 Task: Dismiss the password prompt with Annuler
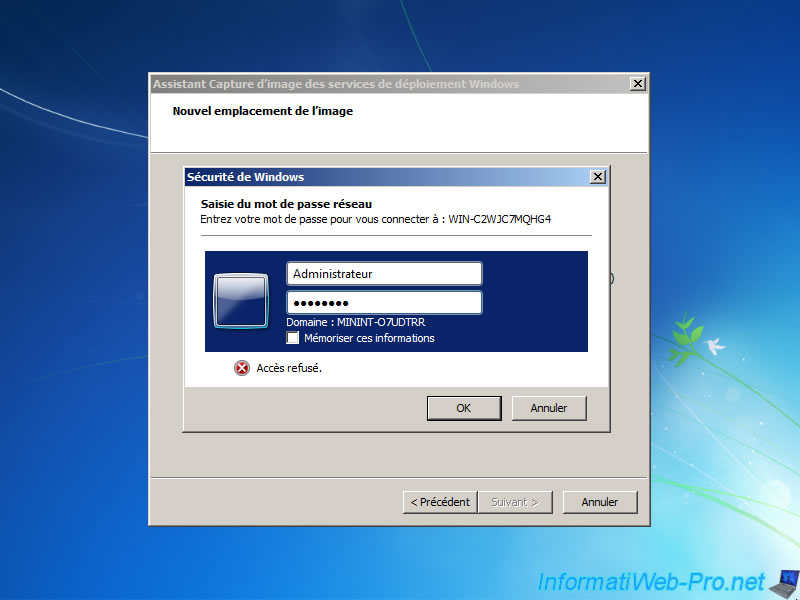(x=549, y=408)
